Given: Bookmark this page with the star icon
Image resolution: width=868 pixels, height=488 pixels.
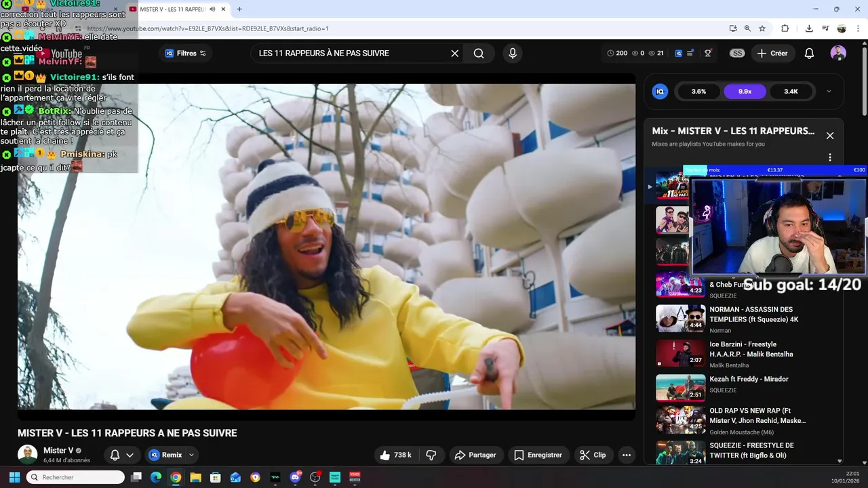Looking at the screenshot, I should pyautogui.click(x=762, y=28).
